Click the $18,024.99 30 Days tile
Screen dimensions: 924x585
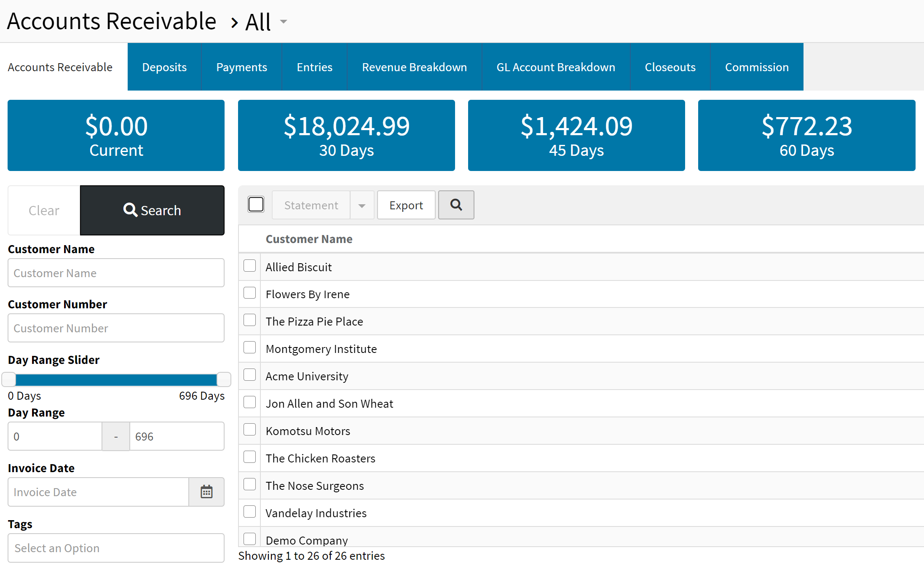coord(346,135)
